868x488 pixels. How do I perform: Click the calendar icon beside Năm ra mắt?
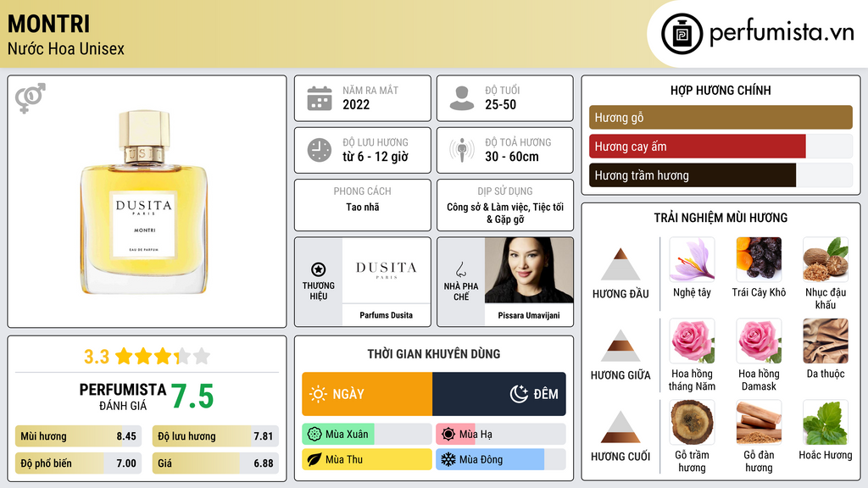(x=320, y=98)
